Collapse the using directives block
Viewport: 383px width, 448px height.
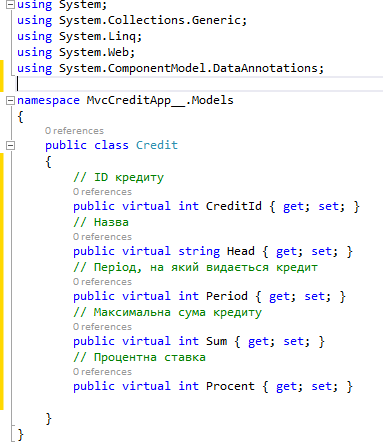point(11,4)
